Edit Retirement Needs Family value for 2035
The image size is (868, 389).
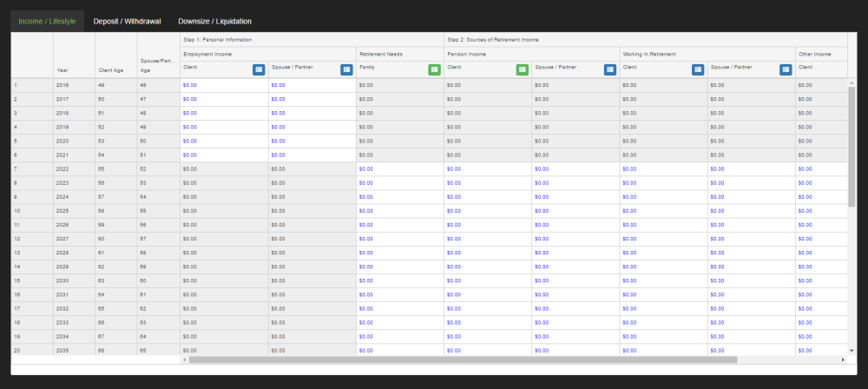coord(399,350)
